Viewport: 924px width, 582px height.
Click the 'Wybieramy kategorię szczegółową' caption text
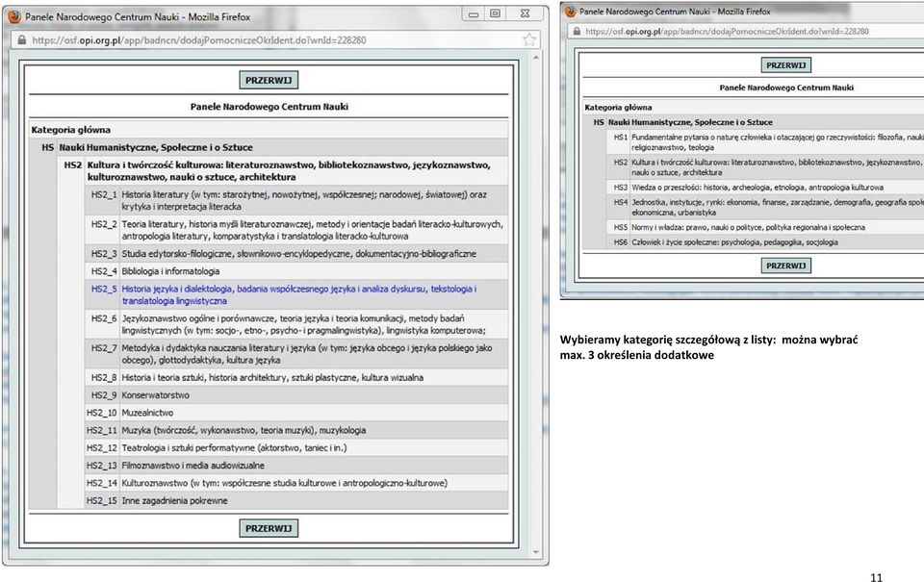pos(708,347)
